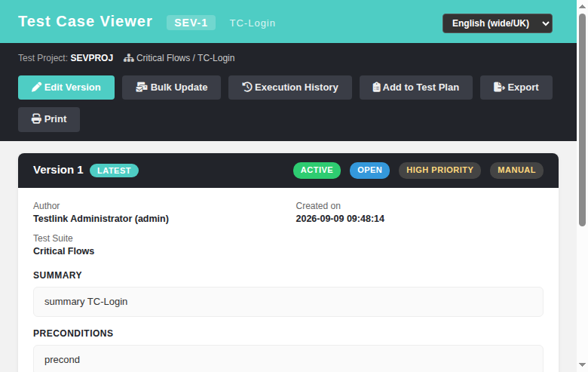The height and width of the screenshot is (372, 588).
Task: Click the SEVPROJ project name
Action: coord(92,58)
